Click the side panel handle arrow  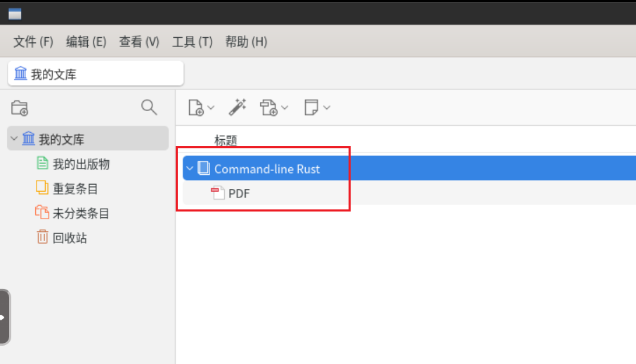[x=2, y=318]
